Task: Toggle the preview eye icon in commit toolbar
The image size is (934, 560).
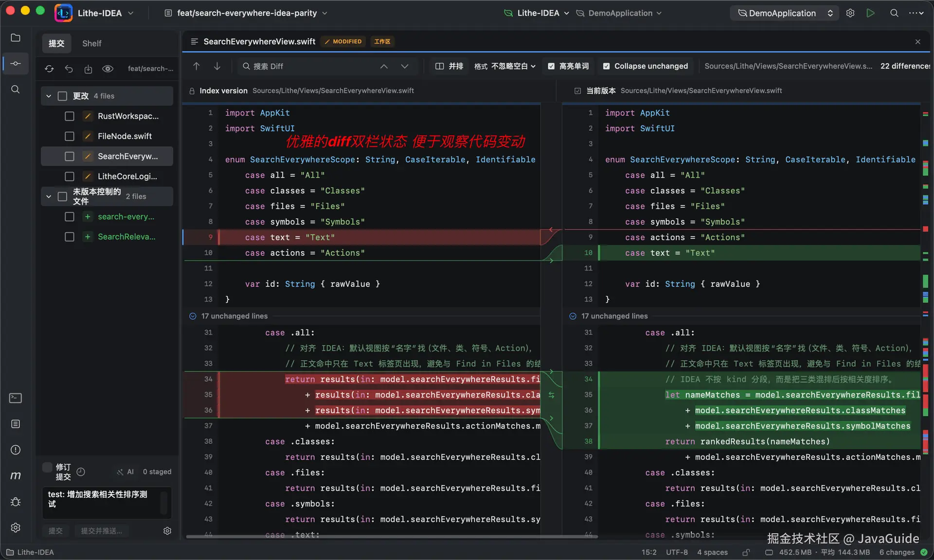Action: (108, 69)
